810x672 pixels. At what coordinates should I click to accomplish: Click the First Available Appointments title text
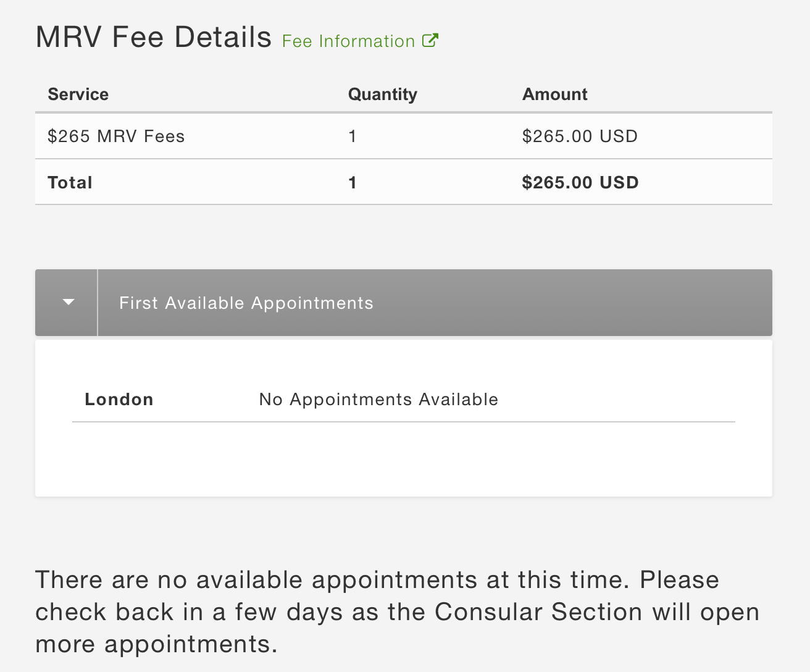(246, 303)
